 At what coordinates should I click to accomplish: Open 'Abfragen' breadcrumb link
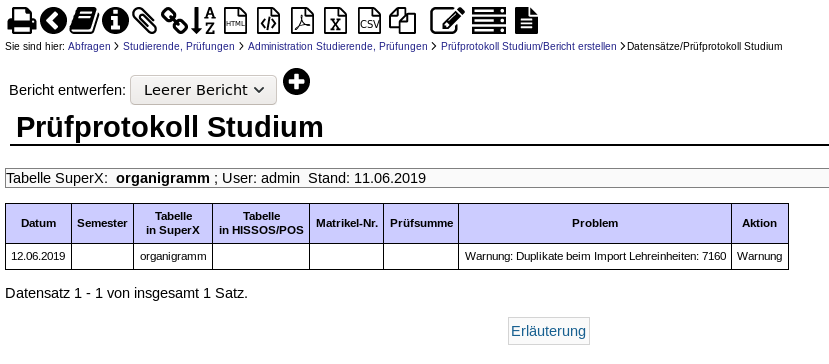coord(89,47)
